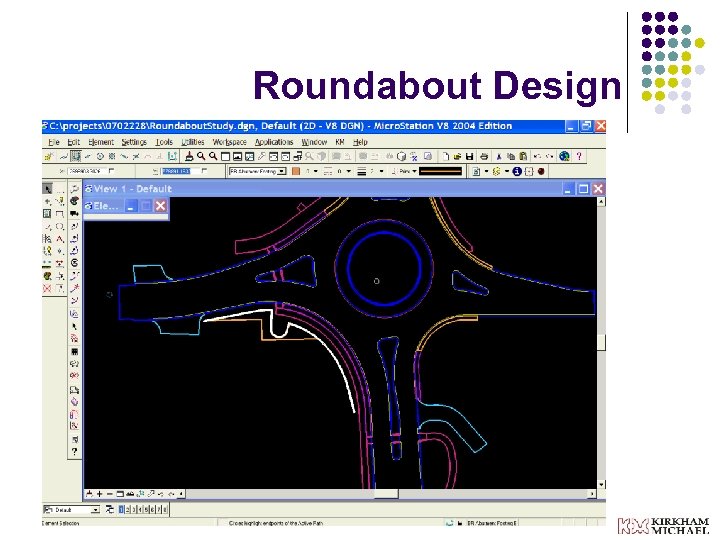Click the New File icon

tap(445, 157)
